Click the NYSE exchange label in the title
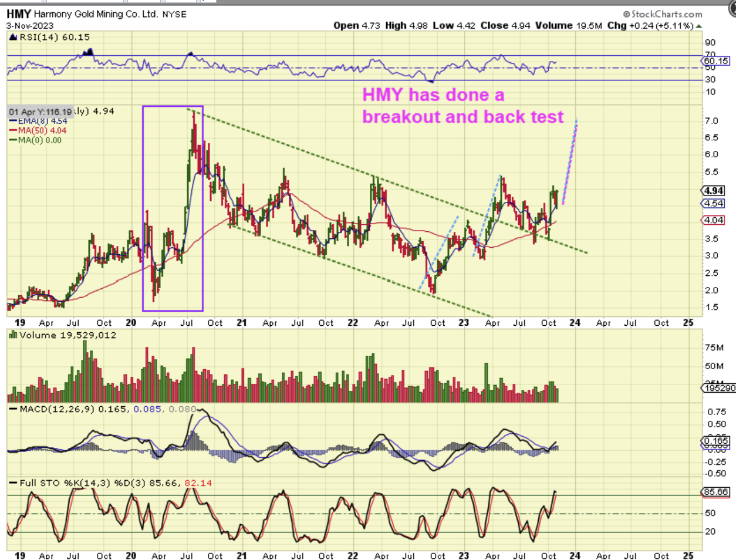 (x=174, y=14)
